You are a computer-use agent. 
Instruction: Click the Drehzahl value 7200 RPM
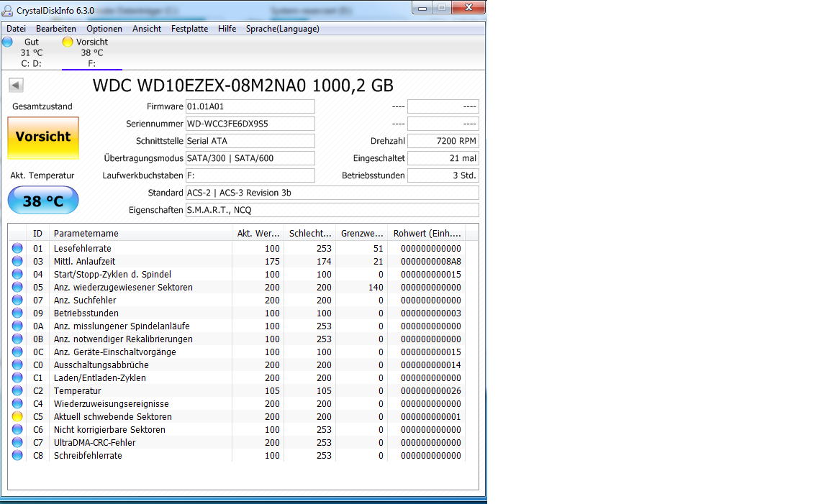point(443,141)
